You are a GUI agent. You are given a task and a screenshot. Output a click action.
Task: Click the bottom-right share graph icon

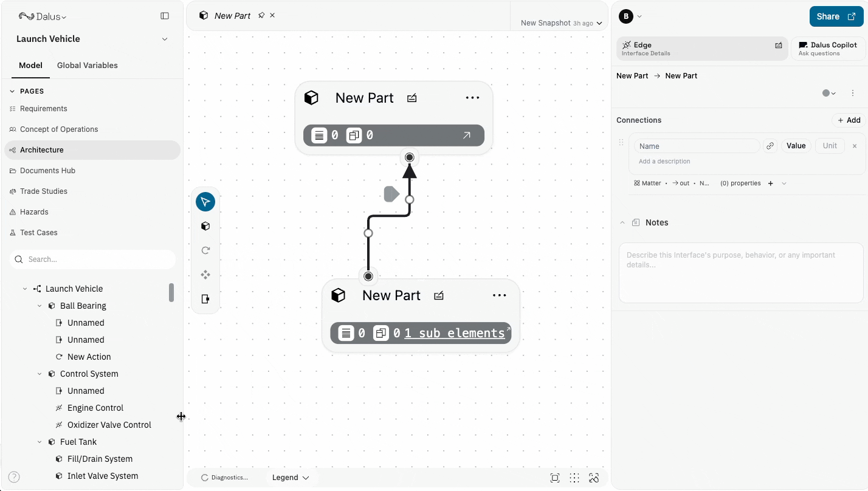point(594,478)
